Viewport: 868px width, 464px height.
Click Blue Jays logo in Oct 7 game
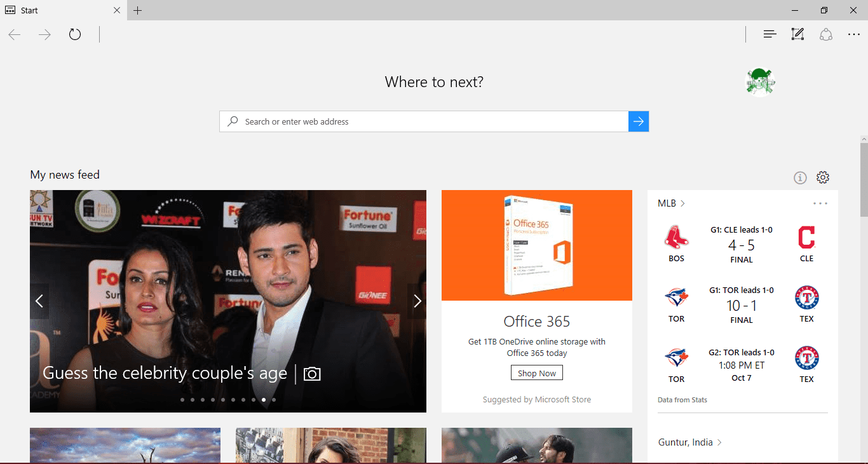pos(677,358)
